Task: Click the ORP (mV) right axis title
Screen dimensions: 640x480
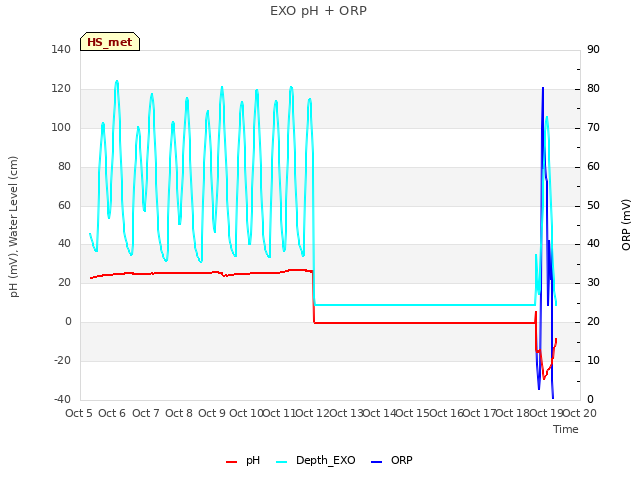Action: [x=626, y=225]
